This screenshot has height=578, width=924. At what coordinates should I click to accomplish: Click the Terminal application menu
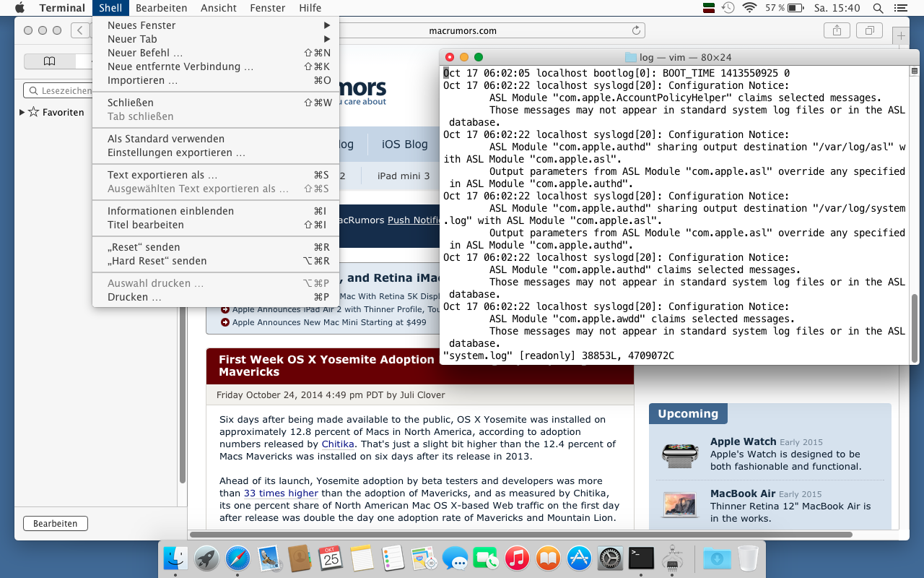pyautogui.click(x=62, y=8)
